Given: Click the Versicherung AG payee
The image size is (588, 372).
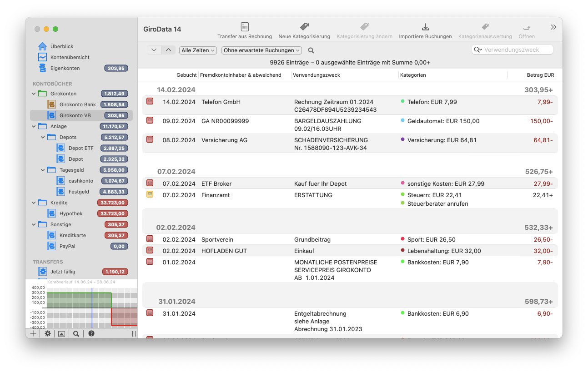Looking at the screenshot, I should pos(224,140).
